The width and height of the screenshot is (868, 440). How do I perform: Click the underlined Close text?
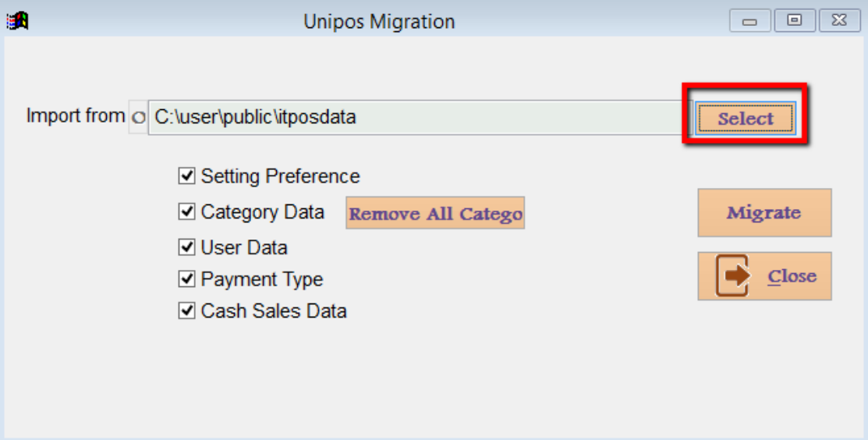pos(792,276)
